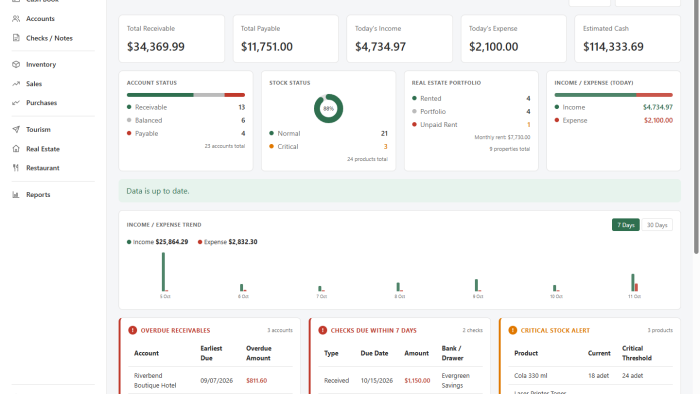The image size is (700, 394).
Task: Click Today's Expense card
Action: [x=513, y=39]
